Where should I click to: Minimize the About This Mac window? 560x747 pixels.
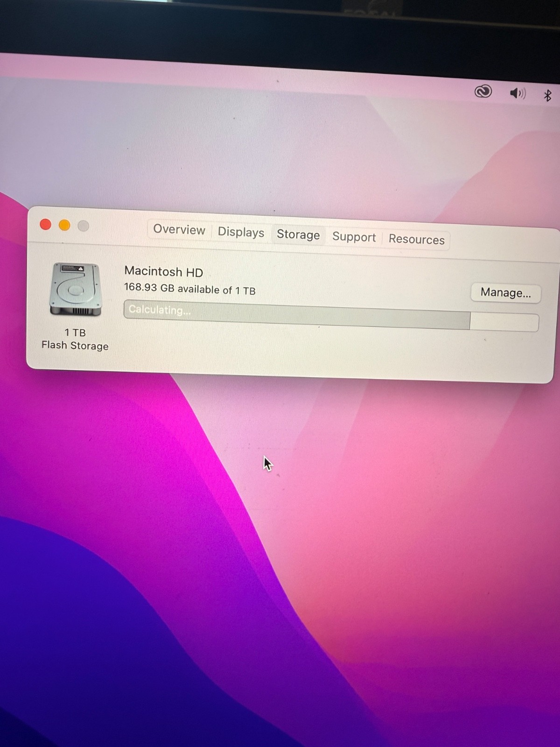[64, 226]
